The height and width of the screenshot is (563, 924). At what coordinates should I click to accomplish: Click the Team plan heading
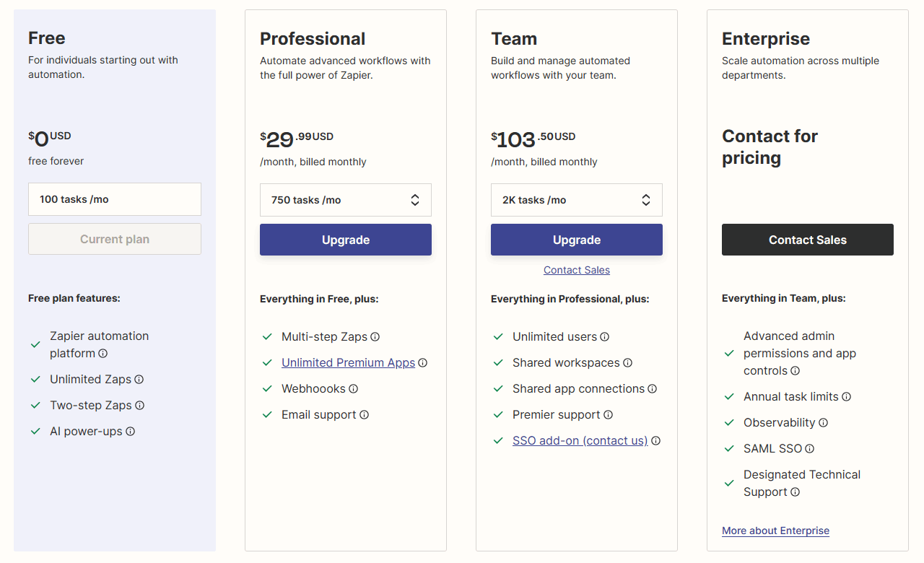514,38
